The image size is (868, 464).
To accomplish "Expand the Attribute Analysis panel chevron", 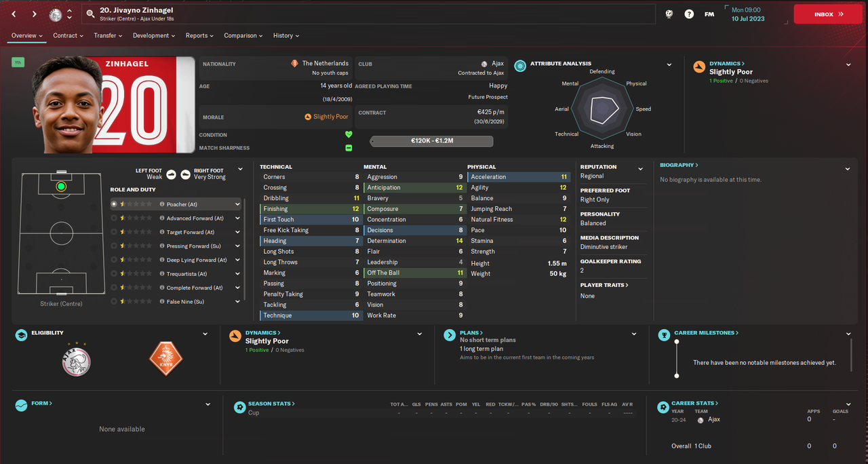I will (669, 65).
